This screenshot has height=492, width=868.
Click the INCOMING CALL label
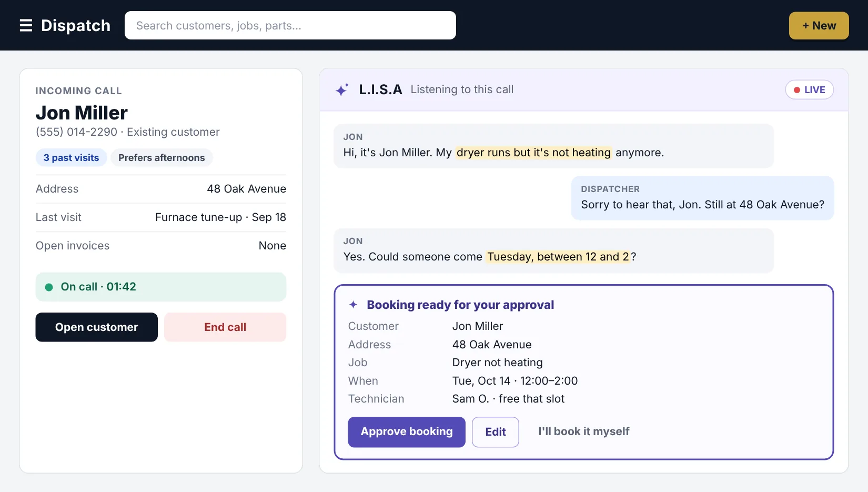point(79,91)
